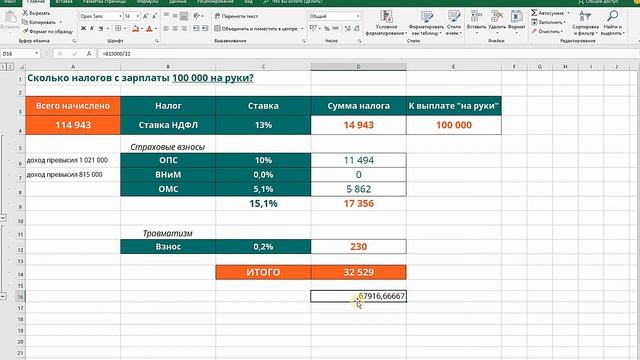Toggle align text left
Screen dimensions: 640x360
[x=166, y=29]
